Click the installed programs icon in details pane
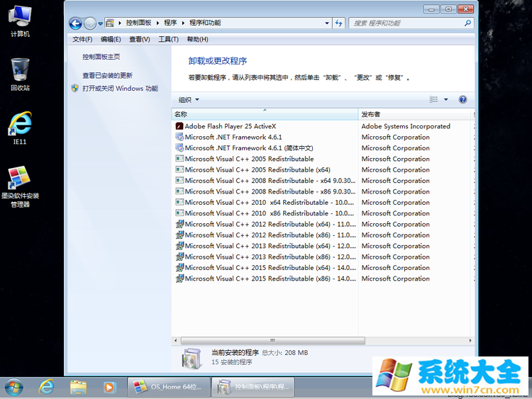Image resolution: width=532 pixels, height=399 pixels. (x=192, y=359)
